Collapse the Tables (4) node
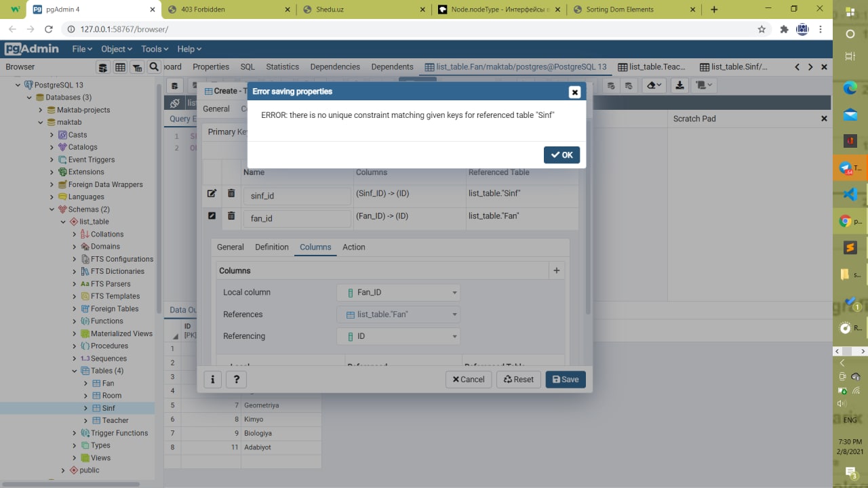Viewport: 868px width, 488px height. click(75, 371)
